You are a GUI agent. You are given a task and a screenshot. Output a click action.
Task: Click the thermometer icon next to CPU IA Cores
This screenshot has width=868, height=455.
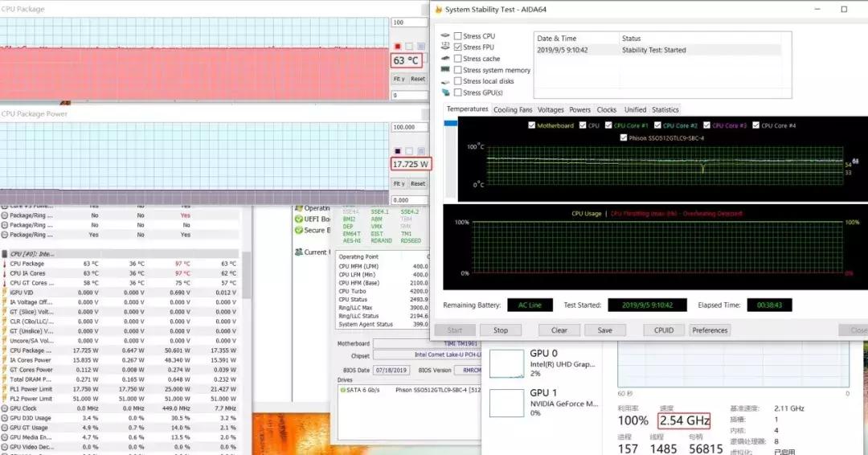pos(5,273)
